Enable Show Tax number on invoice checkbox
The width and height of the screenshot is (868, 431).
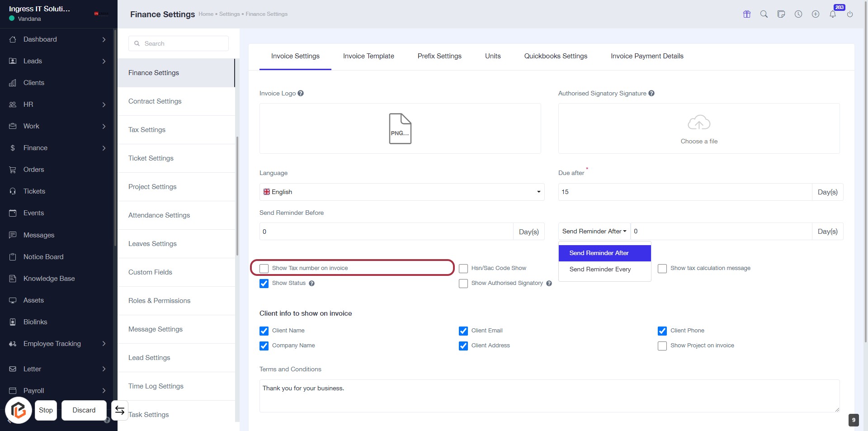pyautogui.click(x=264, y=268)
